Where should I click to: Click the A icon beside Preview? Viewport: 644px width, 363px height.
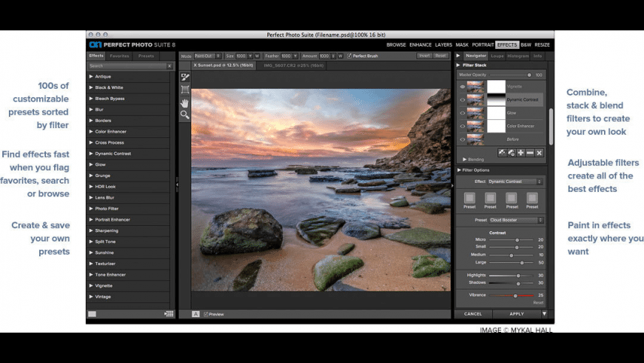click(195, 314)
